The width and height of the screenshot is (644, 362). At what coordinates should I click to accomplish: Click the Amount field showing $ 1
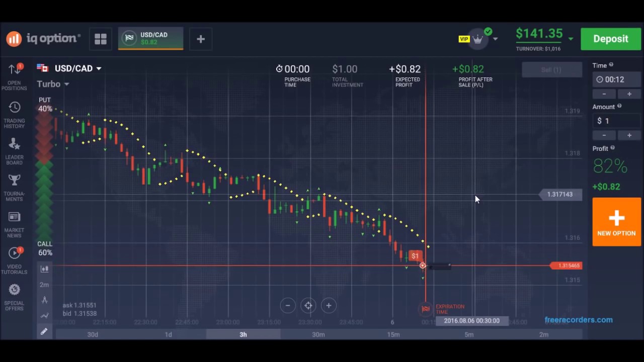(x=616, y=121)
